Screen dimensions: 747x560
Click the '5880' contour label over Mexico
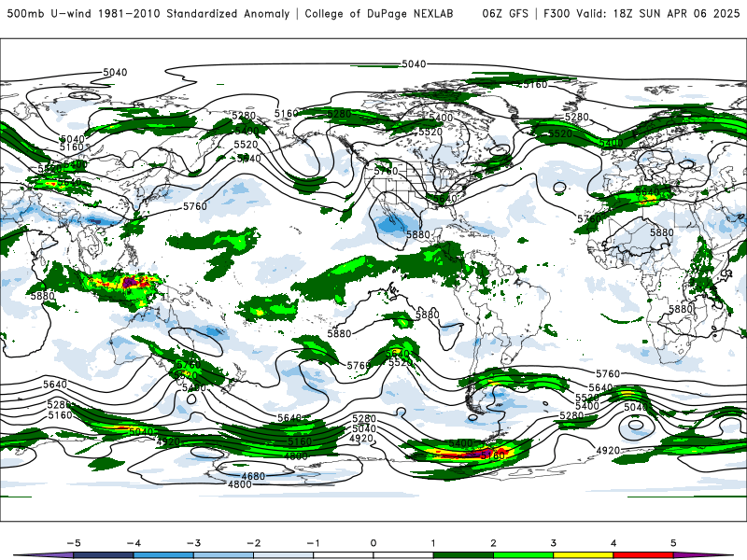pyautogui.click(x=417, y=235)
